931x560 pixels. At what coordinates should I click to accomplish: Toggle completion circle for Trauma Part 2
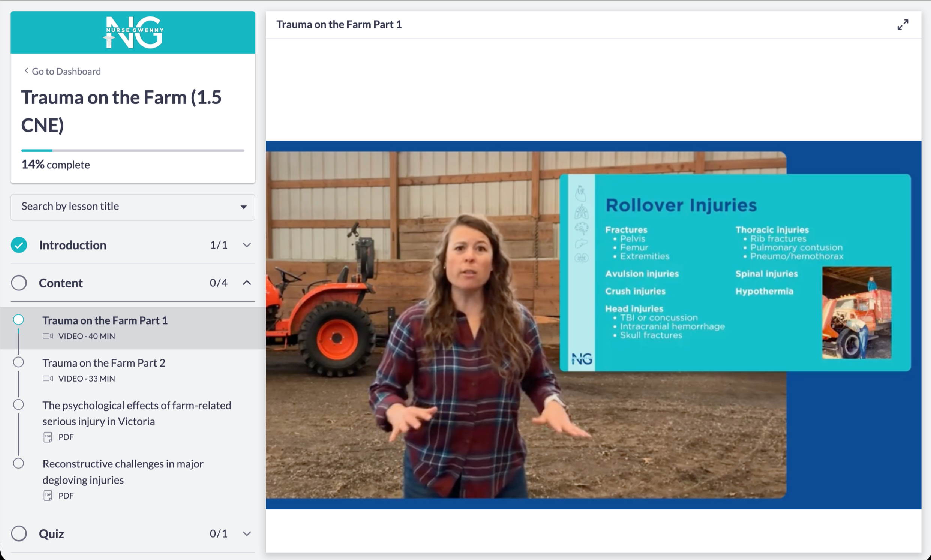click(18, 362)
